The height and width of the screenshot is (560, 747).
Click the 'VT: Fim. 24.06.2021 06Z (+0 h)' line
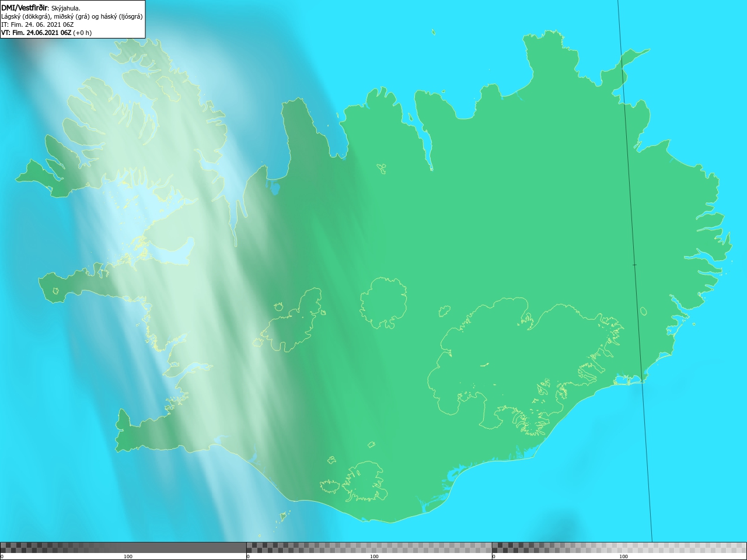(46, 33)
